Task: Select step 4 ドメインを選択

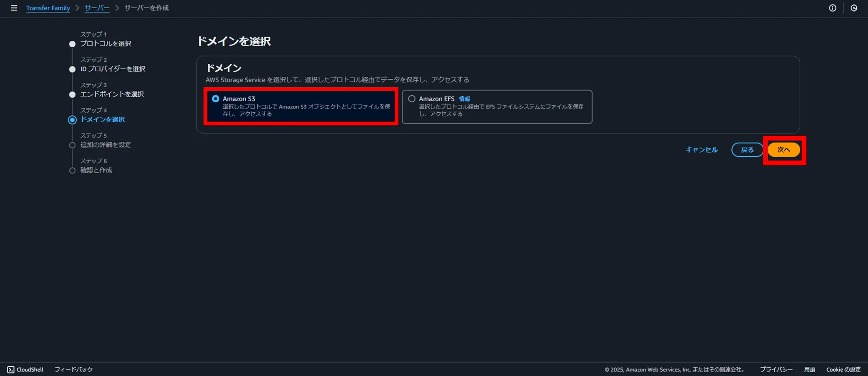Action: (x=102, y=119)
